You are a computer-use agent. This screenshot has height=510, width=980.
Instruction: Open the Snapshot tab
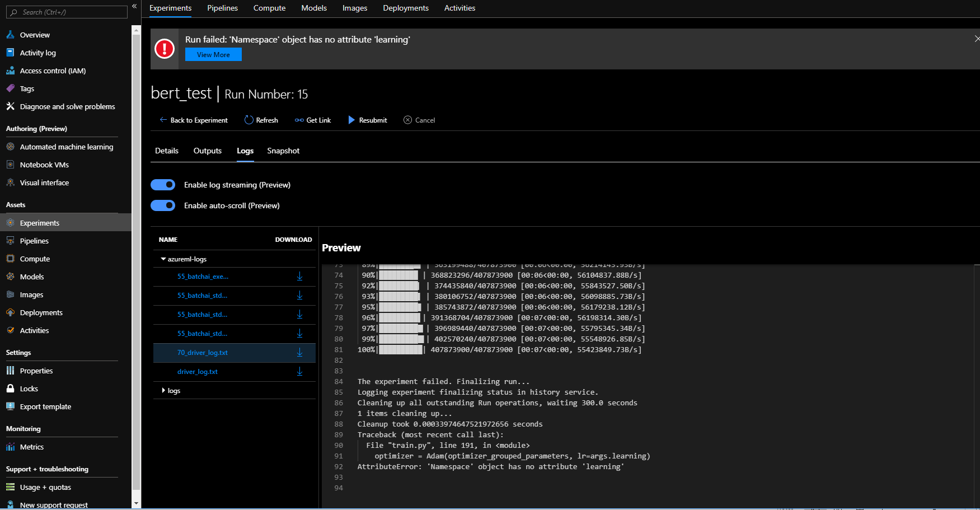tap(283, 151)
